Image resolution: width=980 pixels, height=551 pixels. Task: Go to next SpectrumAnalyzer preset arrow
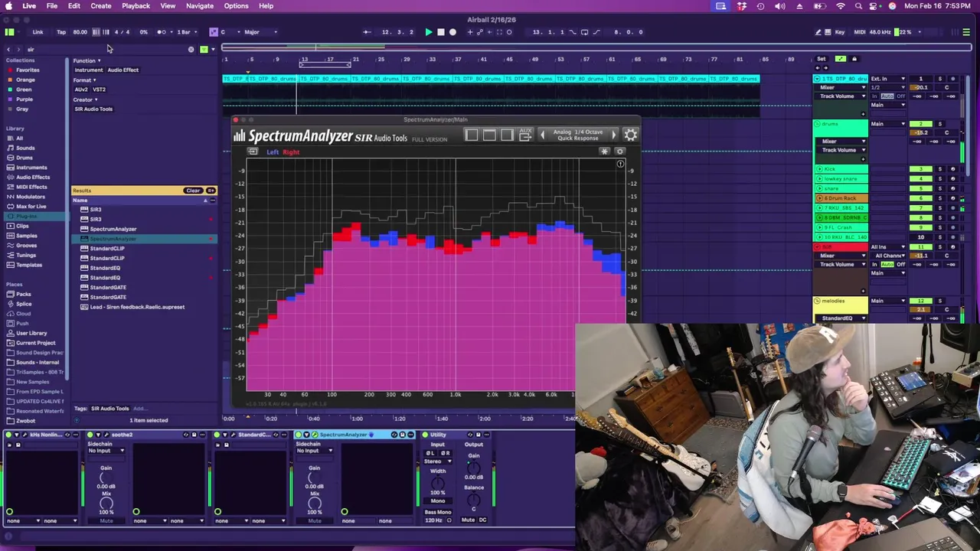(x=613, y=135)
